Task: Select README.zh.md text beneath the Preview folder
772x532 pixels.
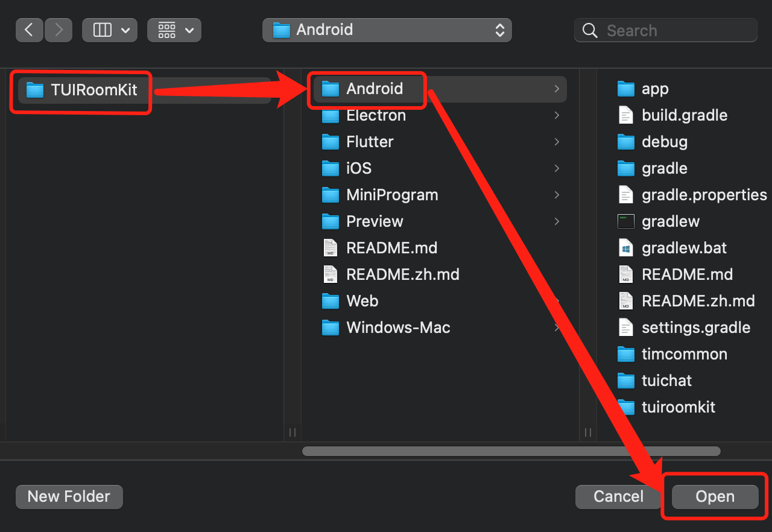Action: tap(403, 274)
